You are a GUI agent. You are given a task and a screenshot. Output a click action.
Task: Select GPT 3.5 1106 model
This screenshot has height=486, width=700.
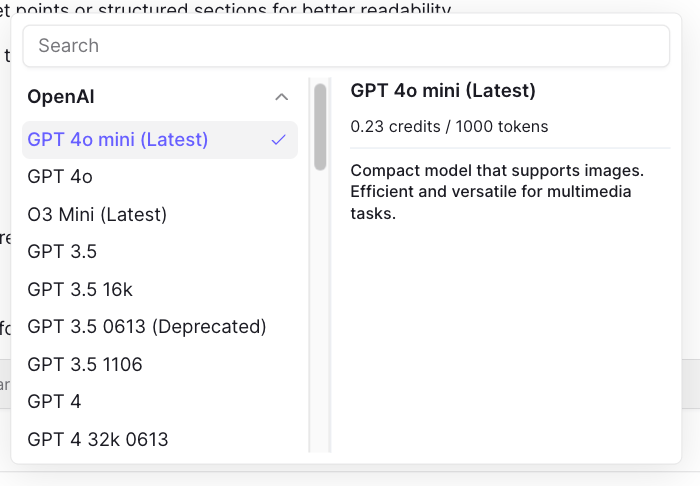pyautogui.click(x=160, y=364)
